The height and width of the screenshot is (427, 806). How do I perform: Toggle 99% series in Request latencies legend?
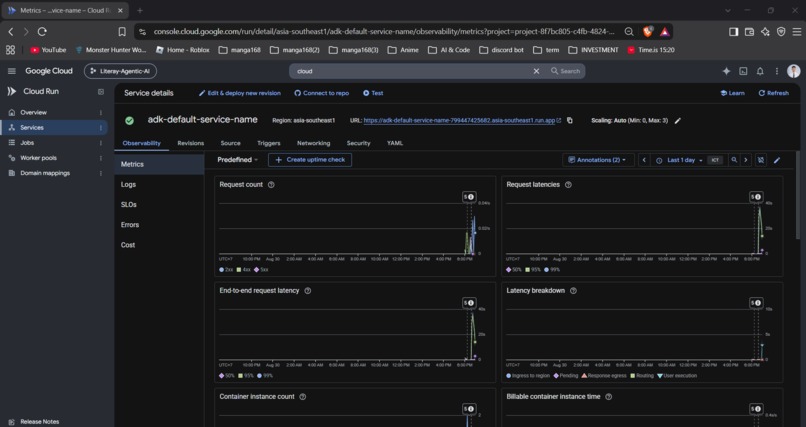coord(553,269)
